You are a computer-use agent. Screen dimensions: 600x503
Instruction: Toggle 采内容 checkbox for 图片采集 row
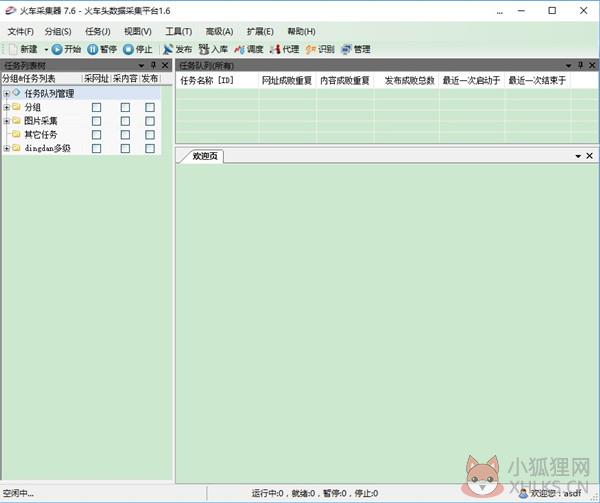coord(125,121)
